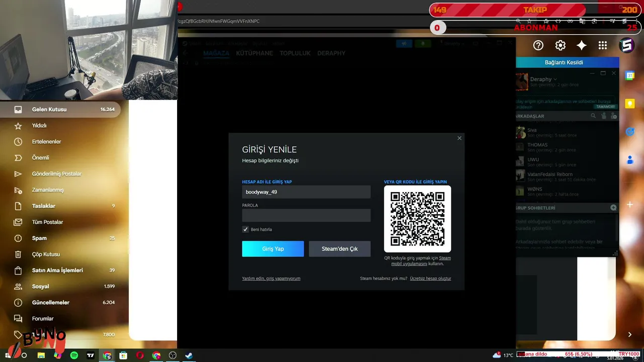
Task: Search friends in Steam friends list
Action: (593, 116)
